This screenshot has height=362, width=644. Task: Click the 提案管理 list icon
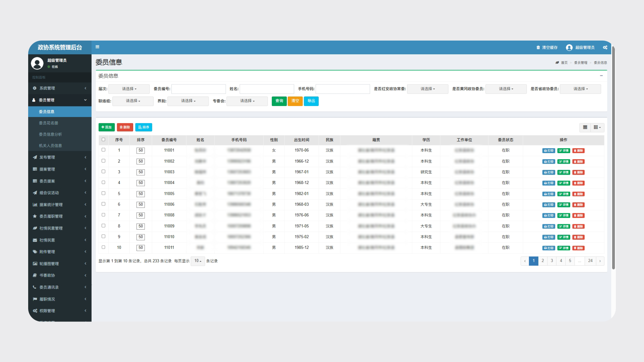point(35,169)
